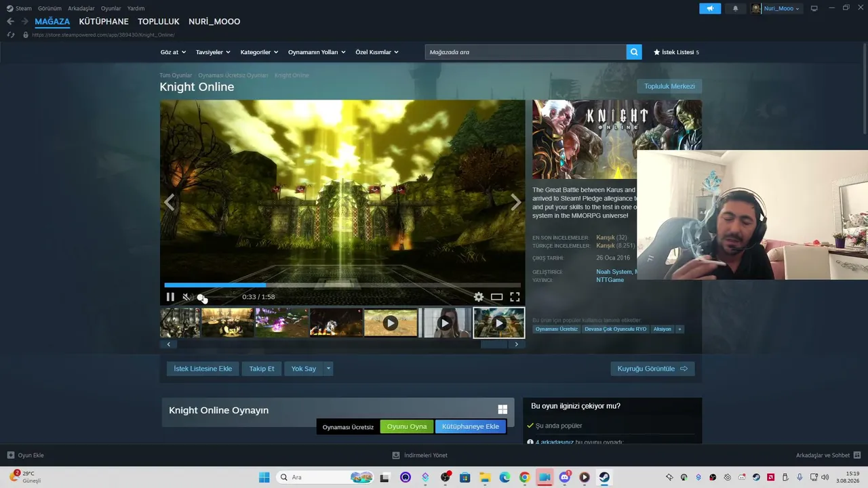
Task: Open the NURİ_MOOO profile tab
Action: pos(214,22)
